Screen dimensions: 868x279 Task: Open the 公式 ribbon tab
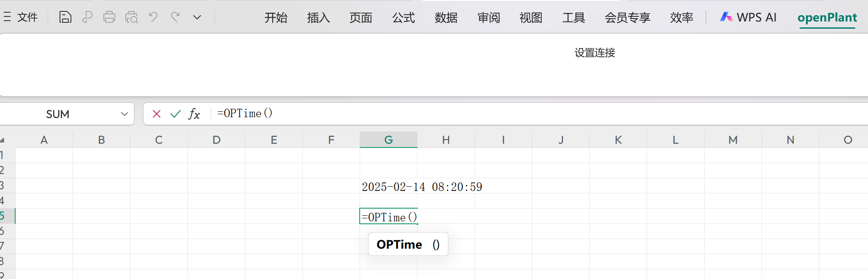tap(403, 18)
